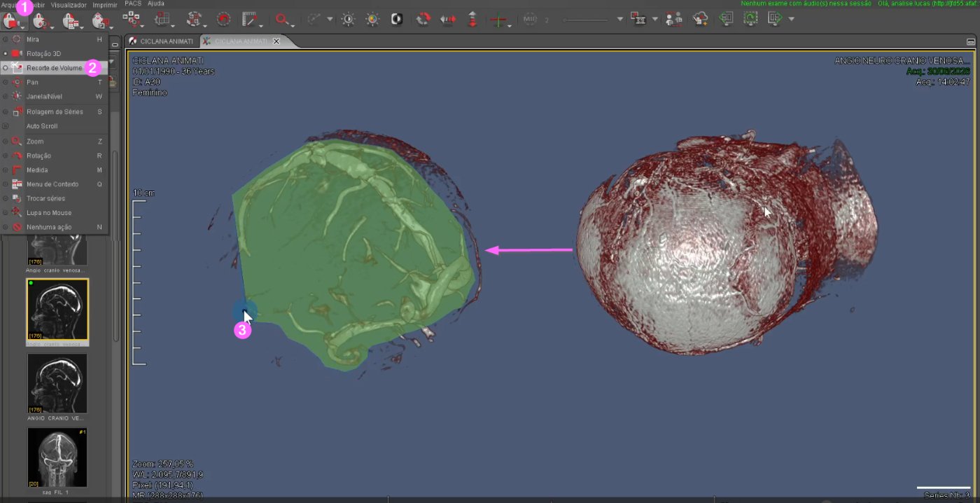
Task: Choose Menu de Contexto menu entry
Action: (55, 184)
